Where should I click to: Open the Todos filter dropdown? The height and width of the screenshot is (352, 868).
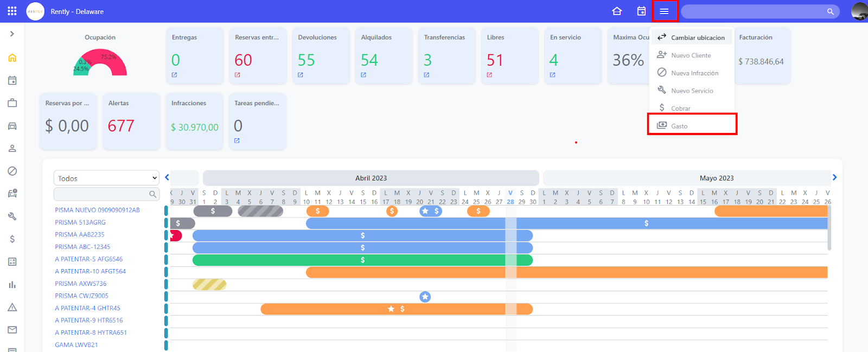click(x=106, y=178)
